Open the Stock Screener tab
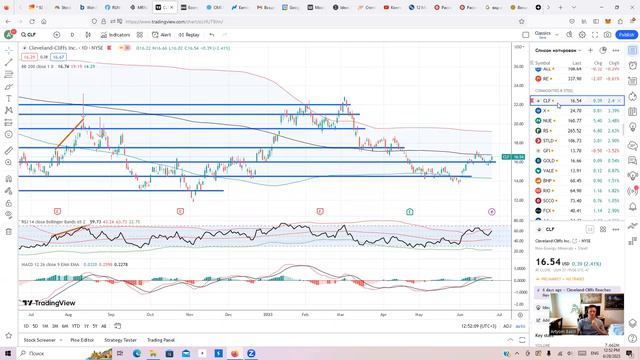 click(40, 340)
